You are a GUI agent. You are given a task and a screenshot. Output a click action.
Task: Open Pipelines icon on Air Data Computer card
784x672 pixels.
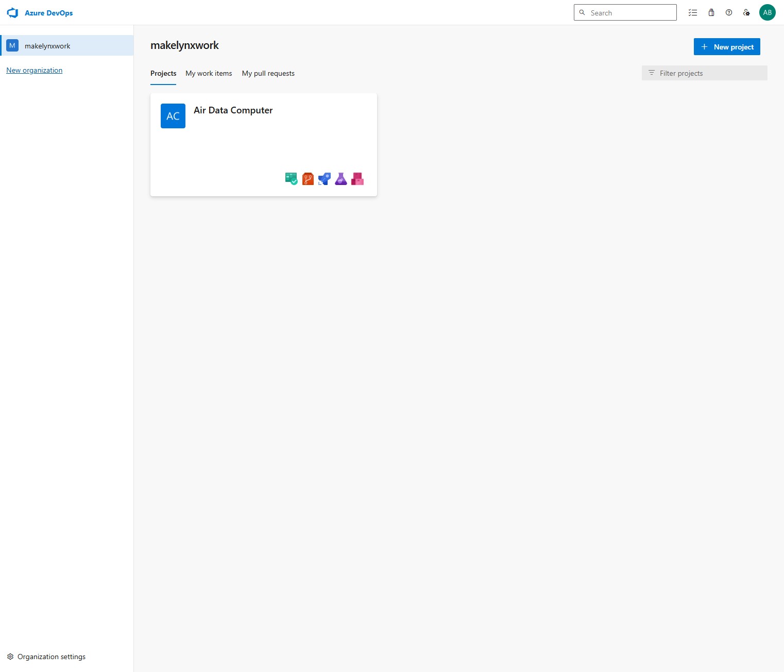325,179
